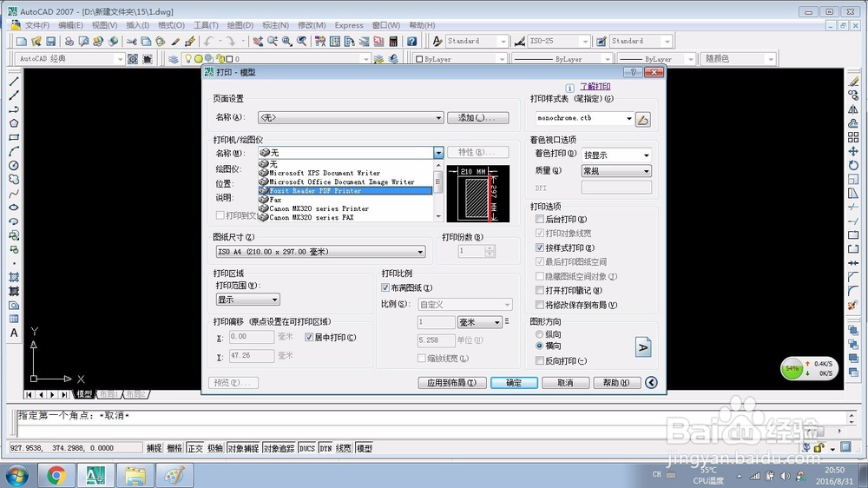Open the Express menu
868x488 pixels.
[x=349, y=25]
